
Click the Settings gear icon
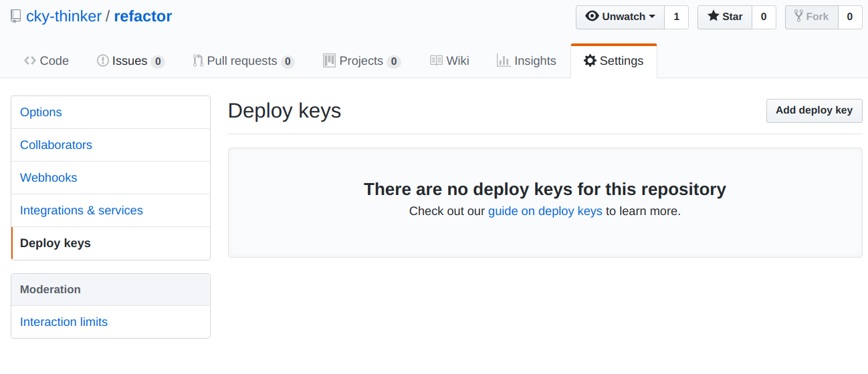tap(590, 61)
